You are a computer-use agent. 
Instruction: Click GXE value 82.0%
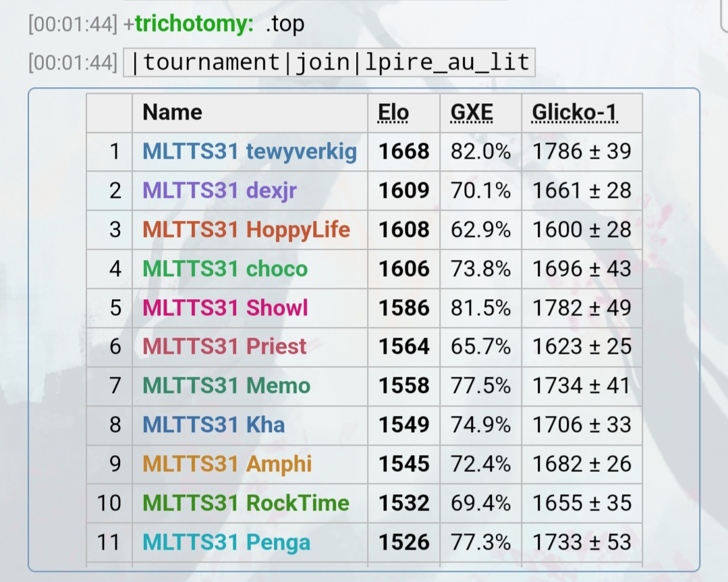480,151
